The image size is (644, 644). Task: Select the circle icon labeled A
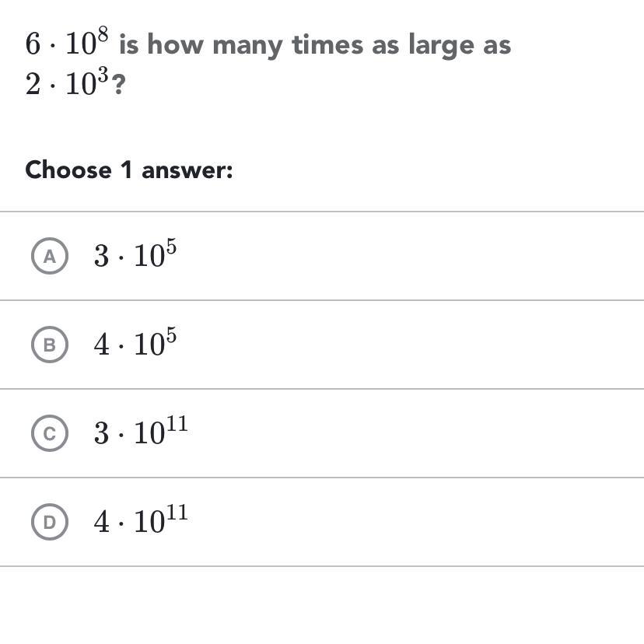click(51, 256)
